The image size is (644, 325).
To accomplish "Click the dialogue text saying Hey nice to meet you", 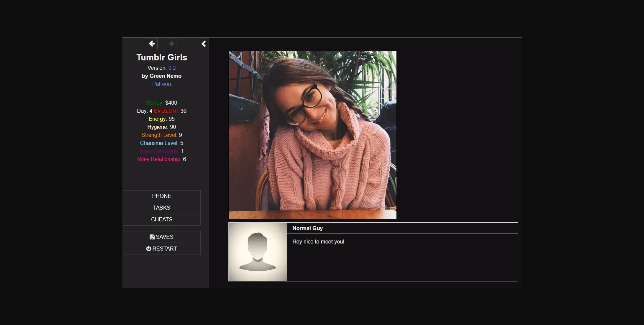I will coord(318,241).
